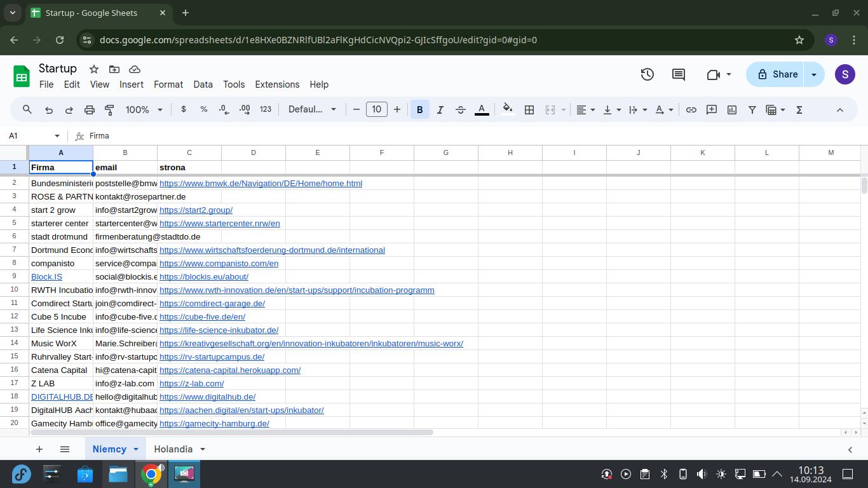The height and width of the screenshot is (488, 868).
Task: Open the Files app in taskbar
Action: tap(118, 474)
